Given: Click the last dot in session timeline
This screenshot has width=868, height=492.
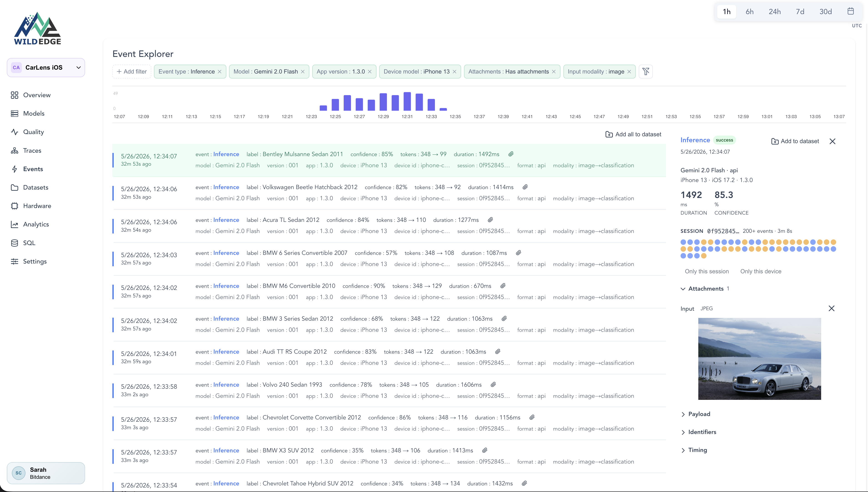Looking at the screenshot, I should point(704,256).
